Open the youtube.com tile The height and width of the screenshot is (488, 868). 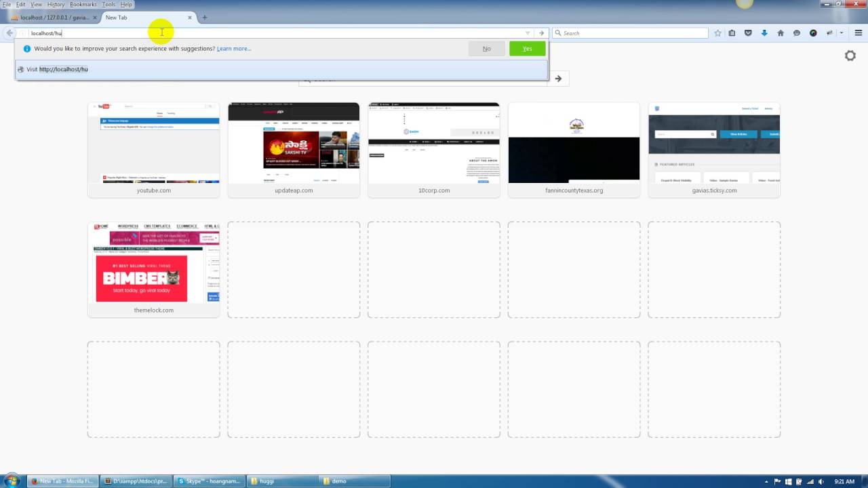[x=154, y=150]
